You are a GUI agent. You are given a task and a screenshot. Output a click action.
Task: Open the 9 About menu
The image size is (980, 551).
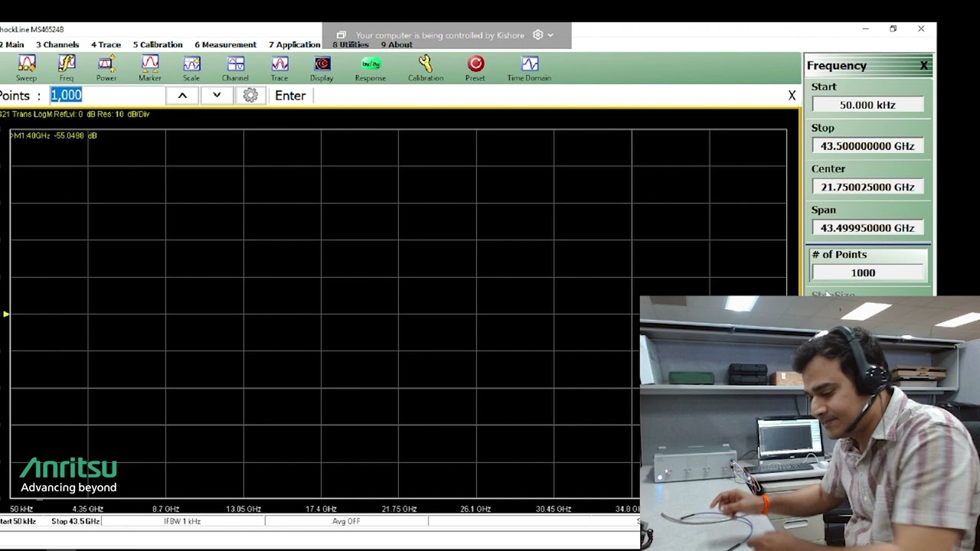397,44
